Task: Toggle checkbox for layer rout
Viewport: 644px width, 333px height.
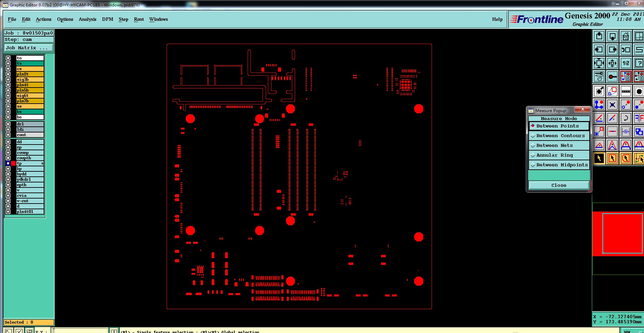Action: (x=8, y=135)
